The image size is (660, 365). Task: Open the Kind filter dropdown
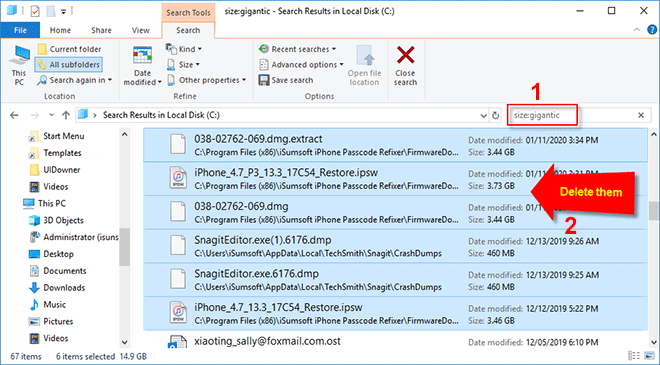pyautogui.click(x=184, y=49)
